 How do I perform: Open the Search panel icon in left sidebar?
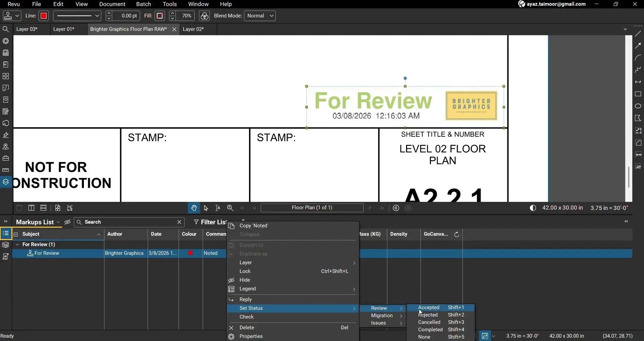[6, 29]
